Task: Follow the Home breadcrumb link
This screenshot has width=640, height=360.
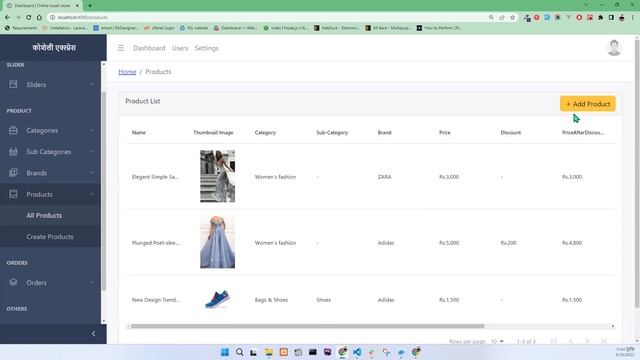Action: point(127,71)
